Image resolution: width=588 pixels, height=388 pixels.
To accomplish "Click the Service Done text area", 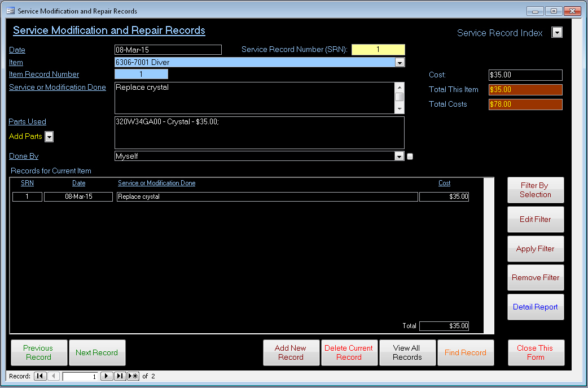I will click(254, 98).
